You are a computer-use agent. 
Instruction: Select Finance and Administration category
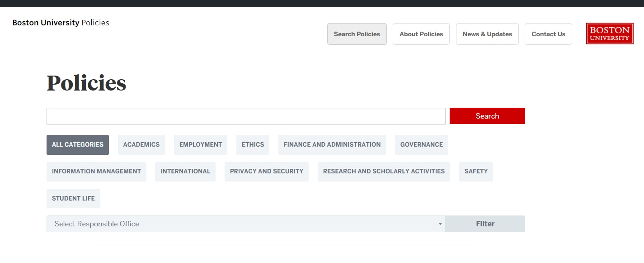[332, 145]
